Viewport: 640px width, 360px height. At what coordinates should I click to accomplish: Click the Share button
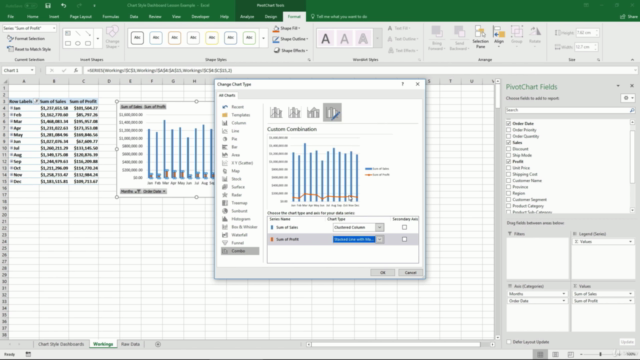click(x=629, y=17)
